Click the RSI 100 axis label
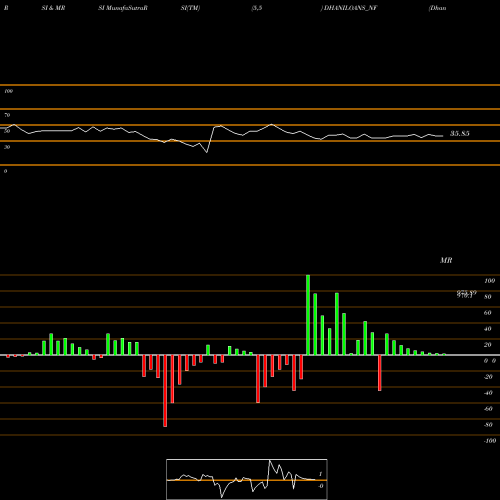Viewport: 500px width, 500px height. (8, 91)
